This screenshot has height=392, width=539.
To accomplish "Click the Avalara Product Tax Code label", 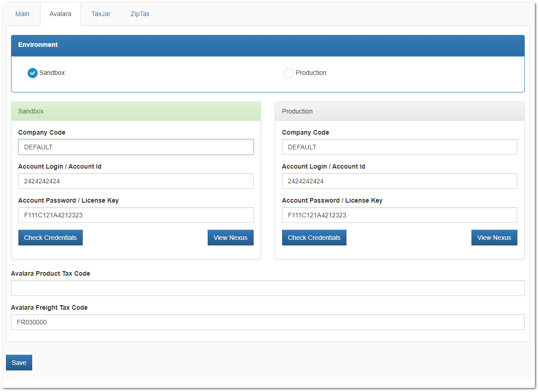I will pos(51,274).
